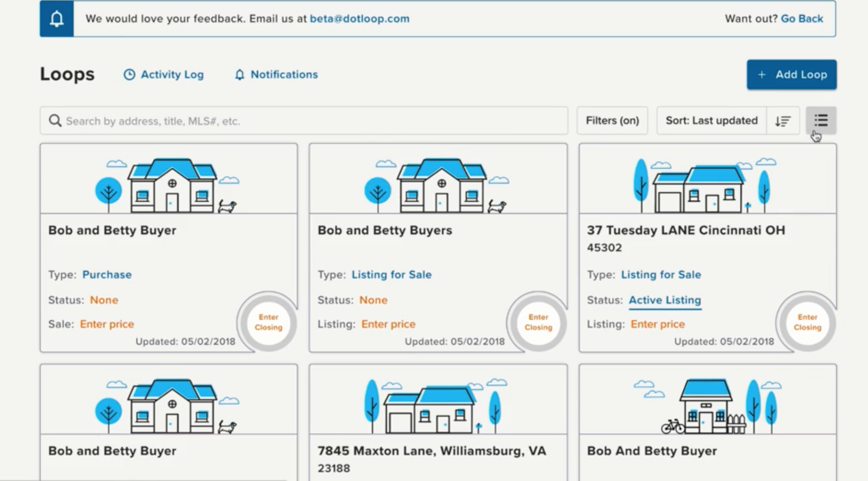The image size is (868, 481).
Task: Click the notification bell icon in banner
Action: click(x=57, y=19)
